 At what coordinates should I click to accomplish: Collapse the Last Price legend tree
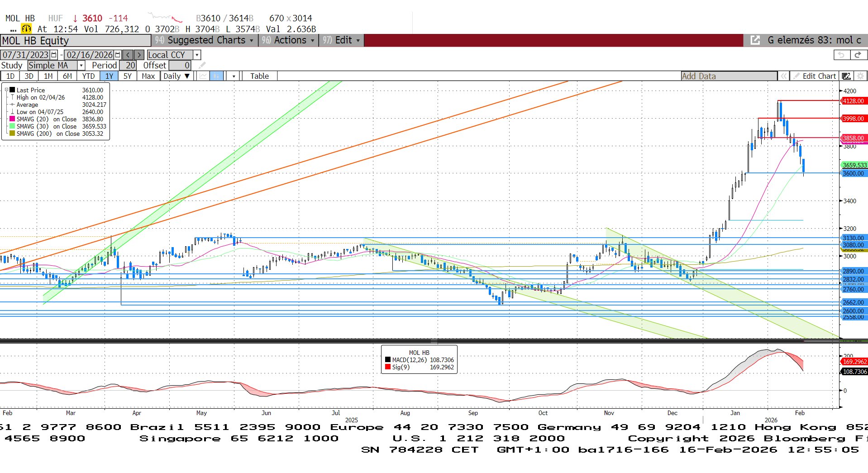point(6,90)
